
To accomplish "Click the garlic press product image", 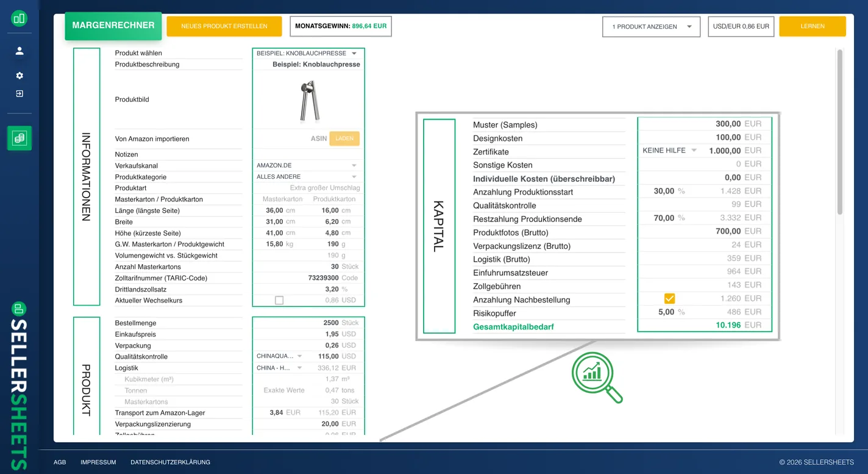I will tap(309, 101).
